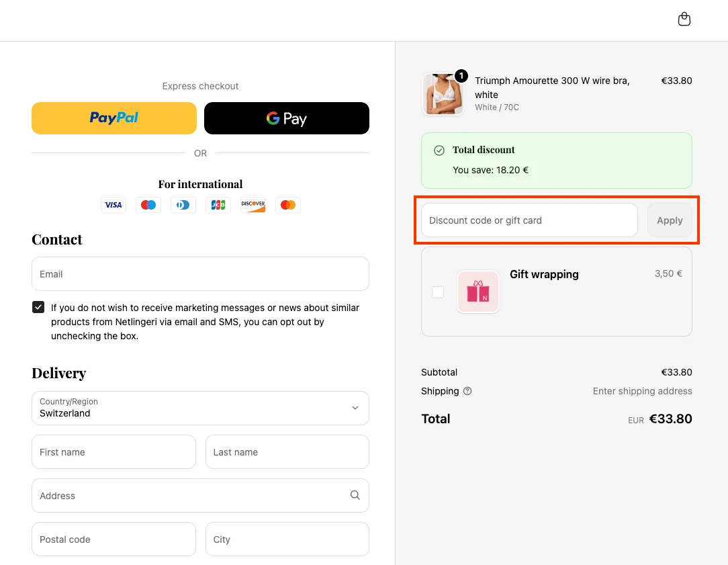Image resolution: width=728 pixels, height=565 pixels.
Task: Choose Google Pay express checkout
Action: (287, 118)
